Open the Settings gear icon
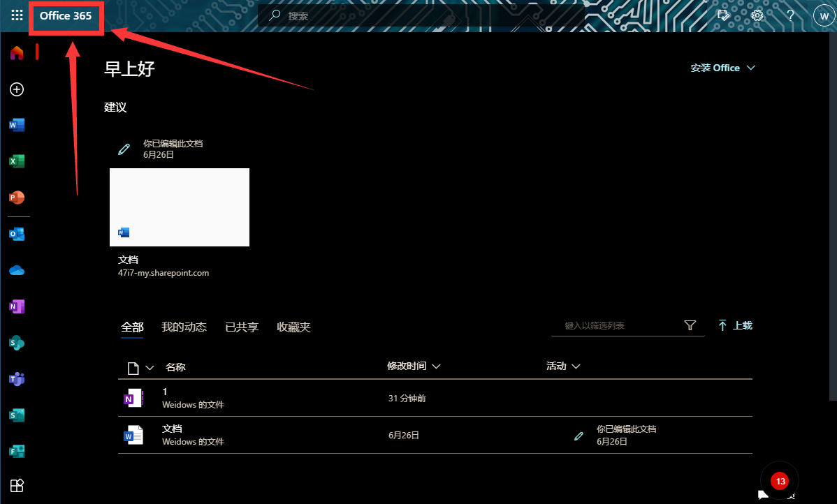This screenshot has height=504, width=837. (x=757, y=15)
